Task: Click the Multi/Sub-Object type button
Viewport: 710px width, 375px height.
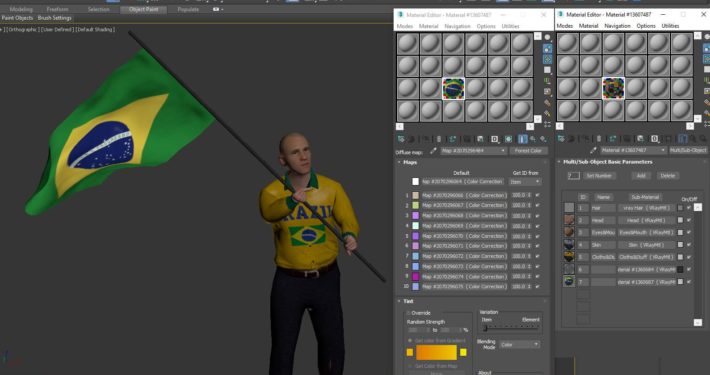Action: [688, 150]
